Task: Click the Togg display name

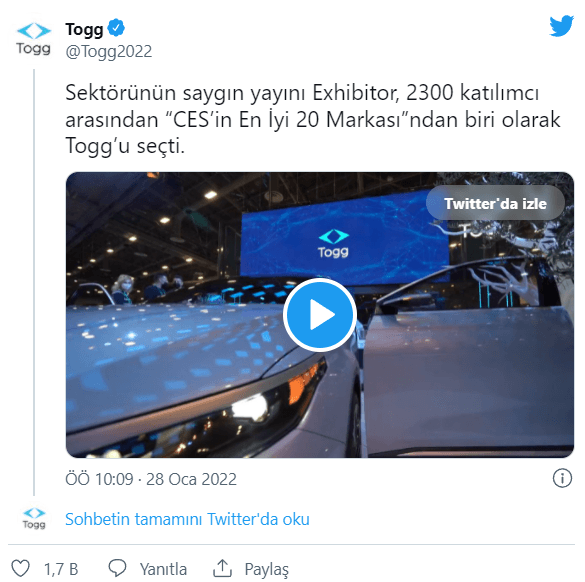Action: pyautogui.click(x=84, y=29)
